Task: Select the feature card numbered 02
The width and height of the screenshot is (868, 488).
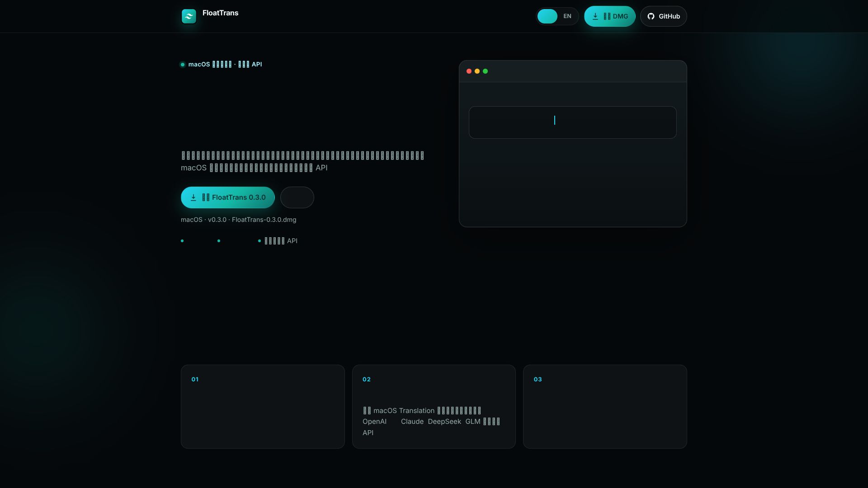Action: point(434,407)
